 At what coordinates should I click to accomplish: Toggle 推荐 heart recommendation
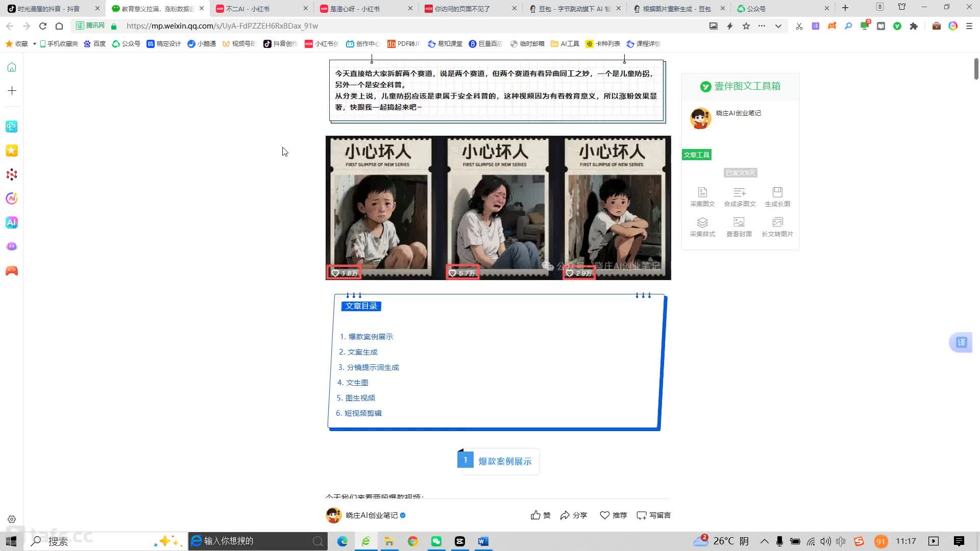613,515
